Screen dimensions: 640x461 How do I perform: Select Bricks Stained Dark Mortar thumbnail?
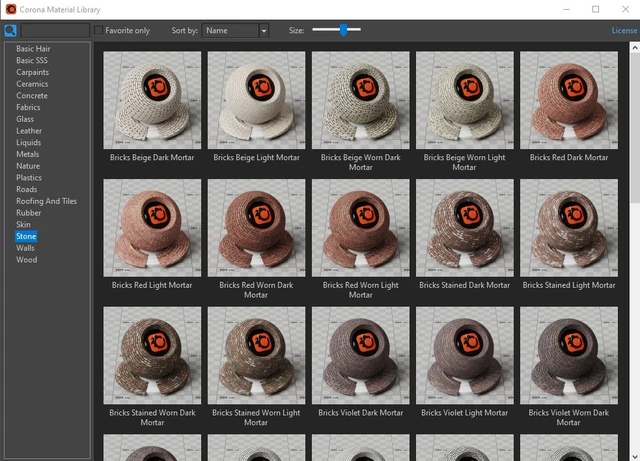click(464, 227)
